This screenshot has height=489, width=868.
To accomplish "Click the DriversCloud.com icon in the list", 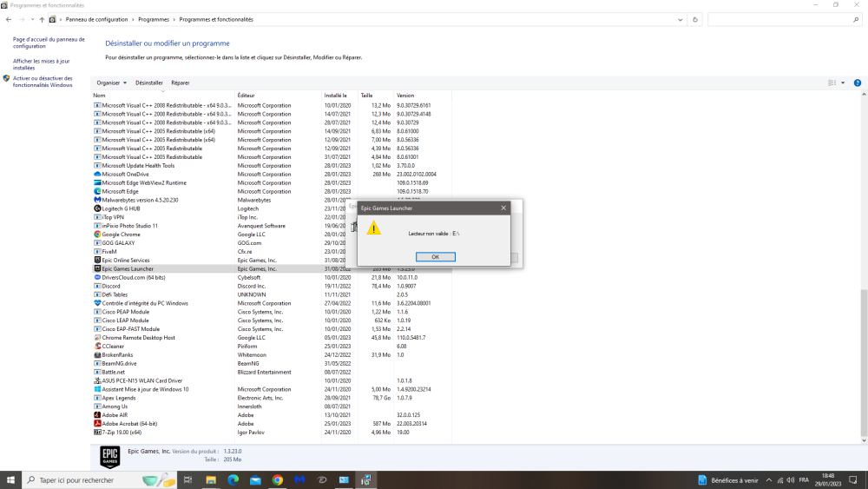I will pos(97,277).
